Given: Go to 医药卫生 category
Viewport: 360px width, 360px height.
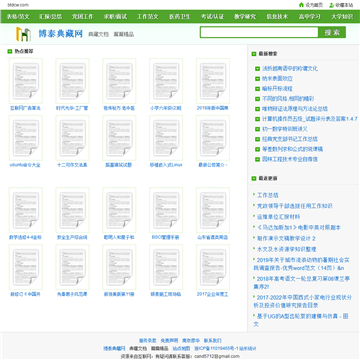Looking at the screenshot, I should (x=180, y=17).
